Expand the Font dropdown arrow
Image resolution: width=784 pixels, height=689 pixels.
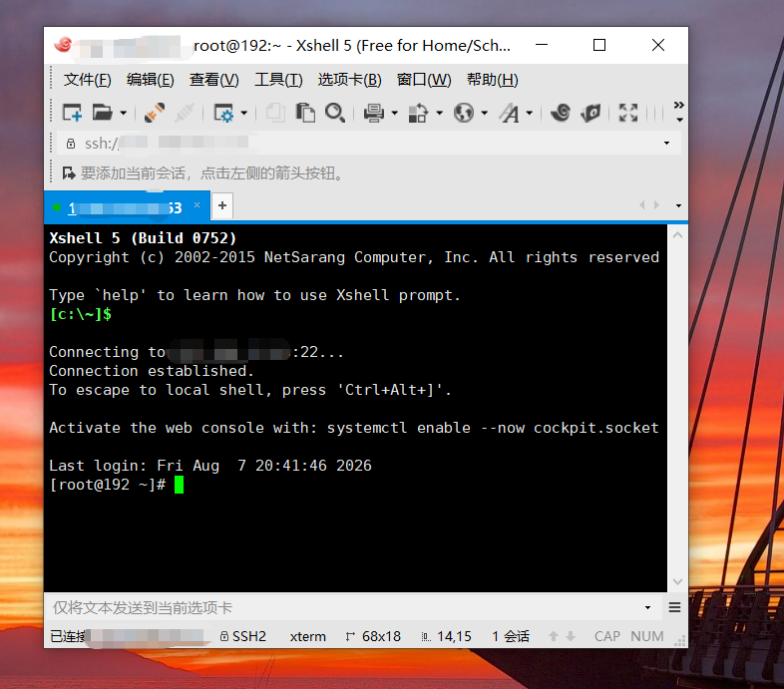tap(530, 114)
